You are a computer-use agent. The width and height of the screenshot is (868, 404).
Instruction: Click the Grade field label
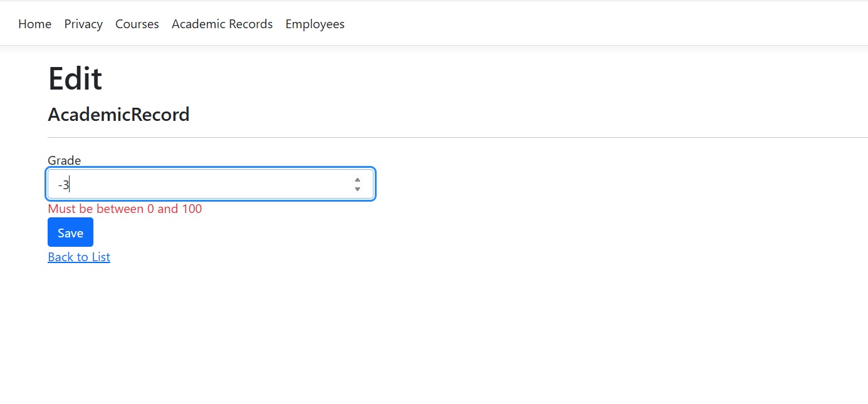click(x=65, y=160)
